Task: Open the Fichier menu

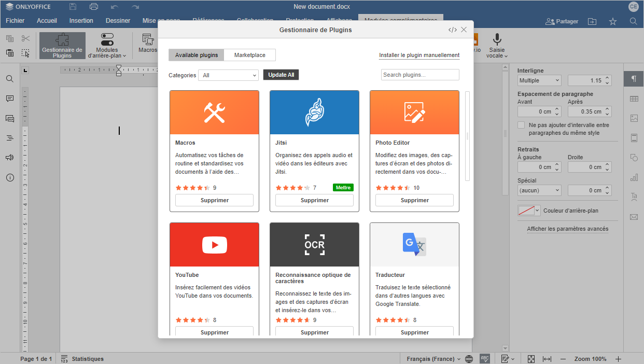Action: point(15,21)
